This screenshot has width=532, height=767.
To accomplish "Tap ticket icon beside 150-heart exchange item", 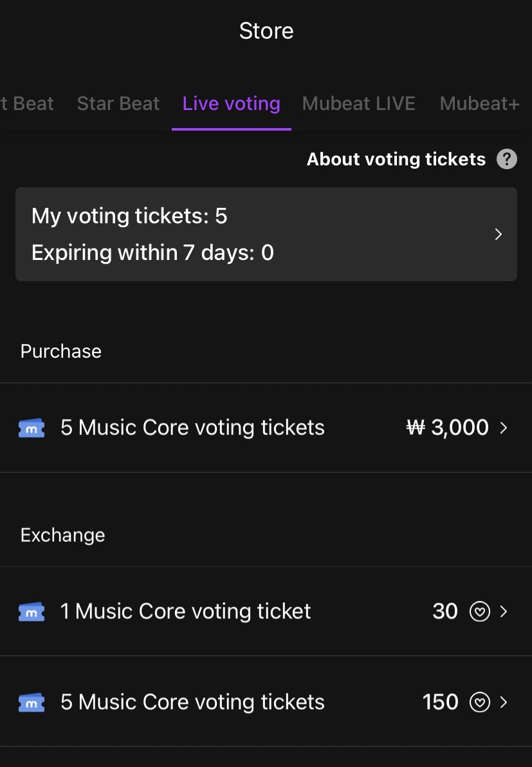I will [x=32, y=703].
